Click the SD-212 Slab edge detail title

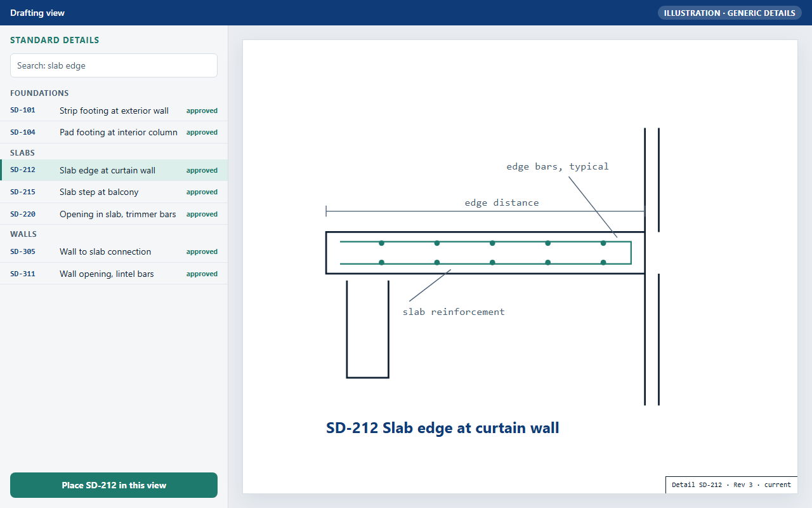click(443, 427)
